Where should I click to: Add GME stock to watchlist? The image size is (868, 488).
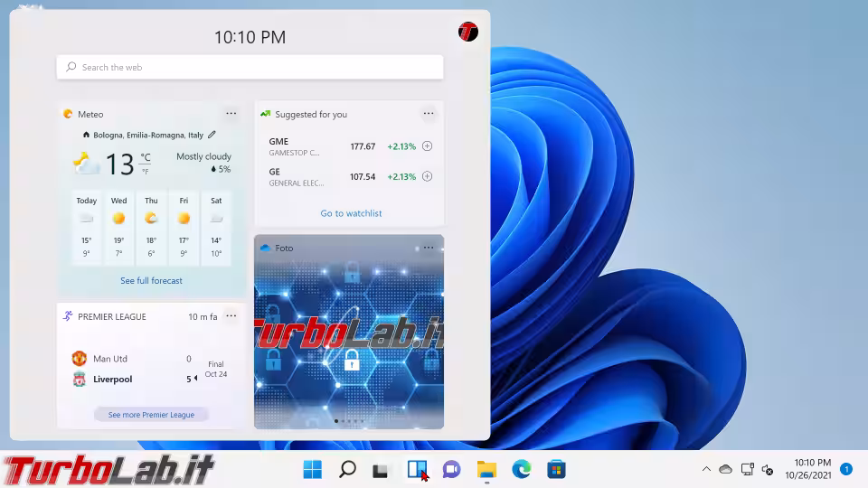click(x=427, y=146)
